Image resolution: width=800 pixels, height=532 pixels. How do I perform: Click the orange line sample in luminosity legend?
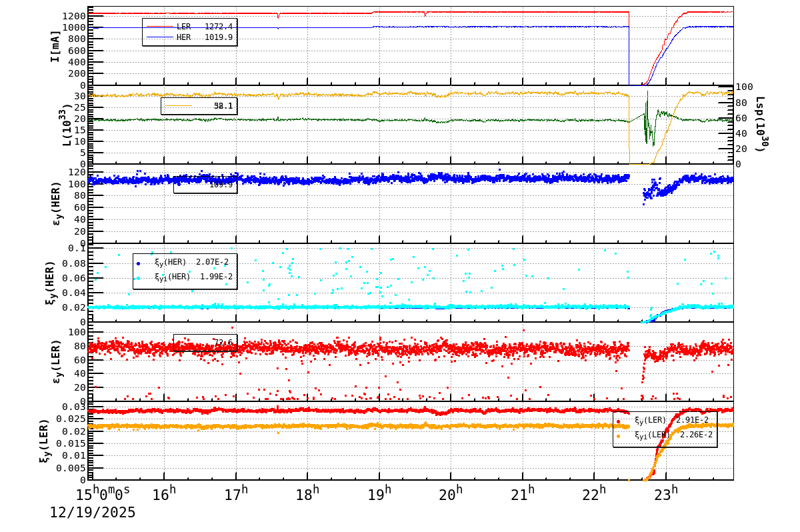click(x=178, y=106)
